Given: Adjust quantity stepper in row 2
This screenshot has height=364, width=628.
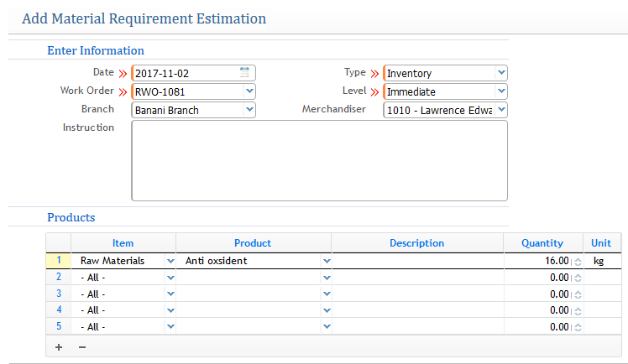Looking at the screenshot, I should tap(578, 278).
